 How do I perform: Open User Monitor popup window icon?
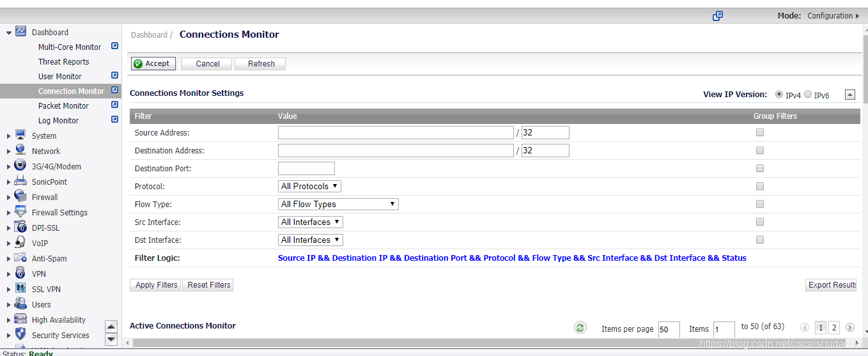[x=115, y=75]
